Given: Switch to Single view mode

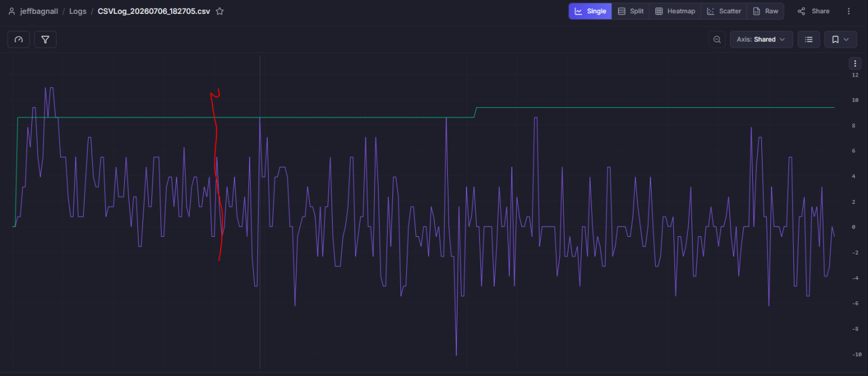Looking at the screenshot, I should tap(590, 11).
